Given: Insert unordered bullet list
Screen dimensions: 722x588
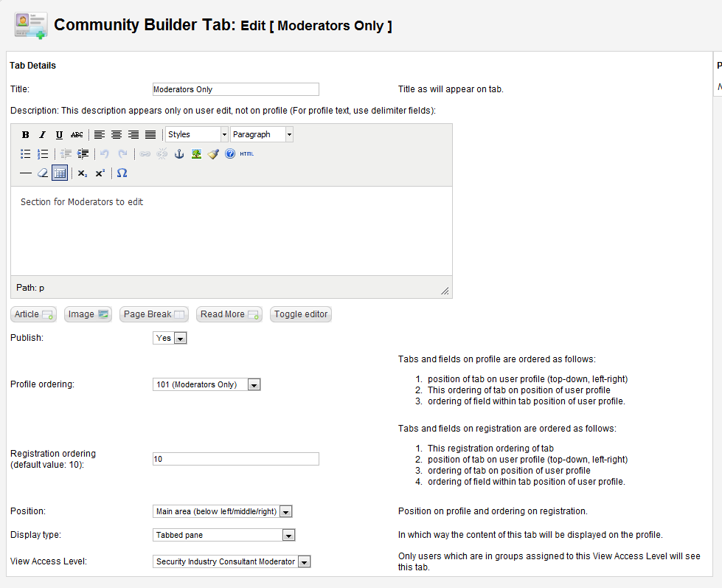Looking at the screenshot, I should coord(25,153).
